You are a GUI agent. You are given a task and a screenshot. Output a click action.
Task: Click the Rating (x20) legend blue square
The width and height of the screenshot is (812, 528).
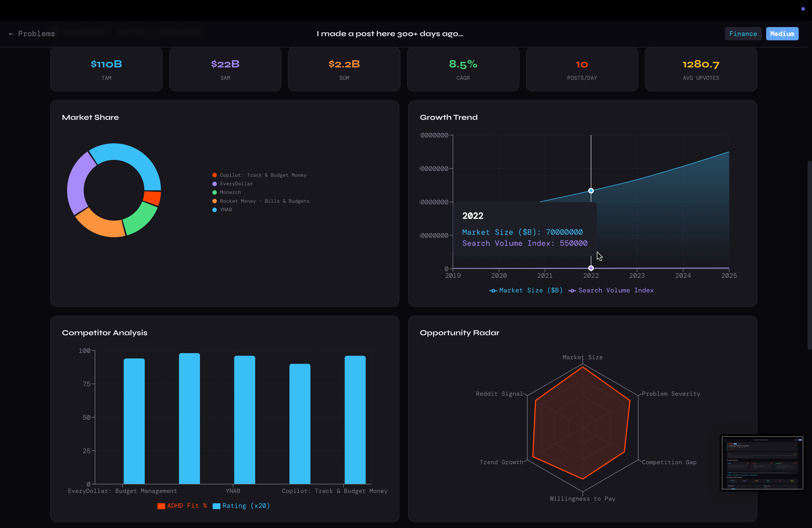tap(216, 506)
